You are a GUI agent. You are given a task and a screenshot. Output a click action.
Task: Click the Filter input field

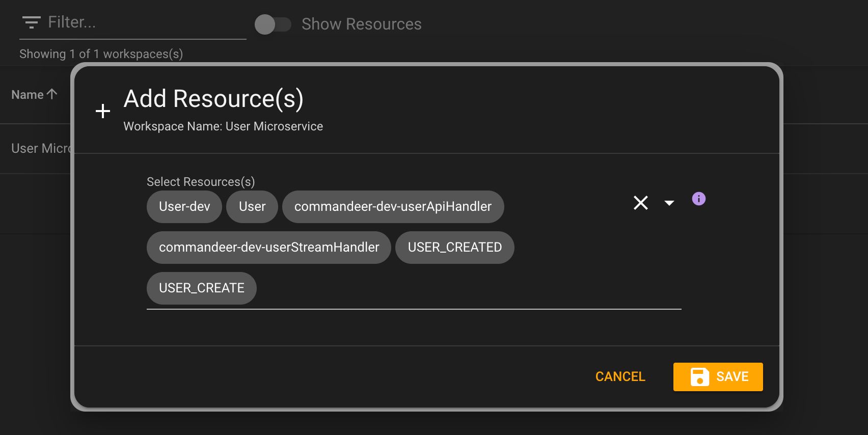(x=133, y=23)
